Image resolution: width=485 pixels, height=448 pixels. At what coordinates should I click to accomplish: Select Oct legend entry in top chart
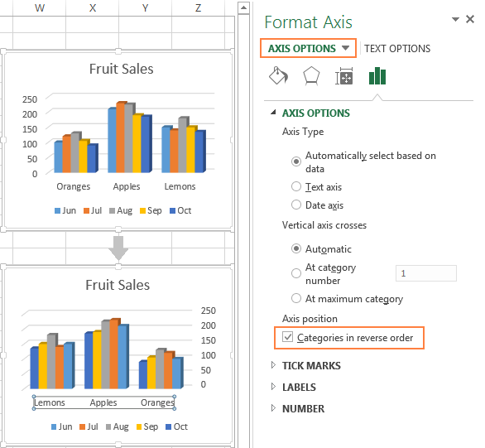tap(180, 210)
